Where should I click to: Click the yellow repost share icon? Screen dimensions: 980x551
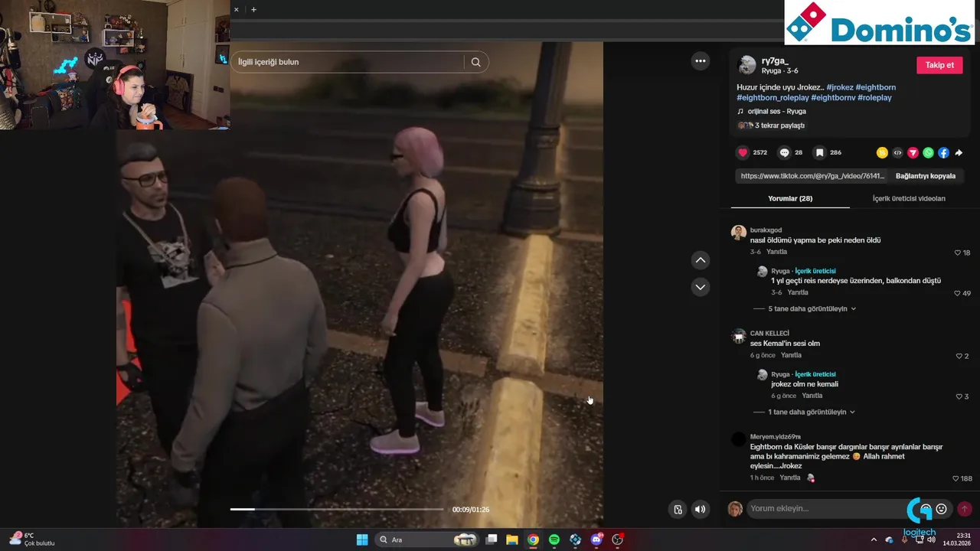(882, 153)
